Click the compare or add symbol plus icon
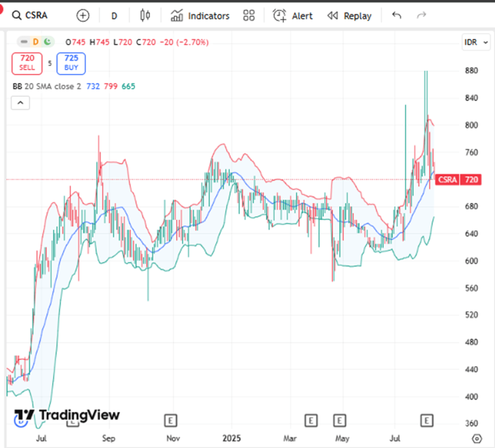The width and height of the screenshot is (495, 448). pyautogui.click(x=83, y=16)
